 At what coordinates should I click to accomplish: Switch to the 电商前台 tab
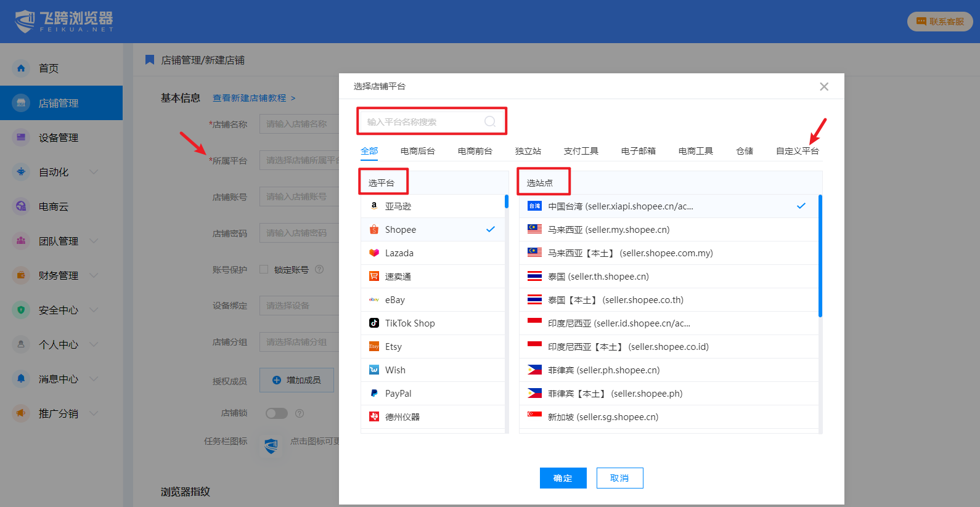tap(475, 151)
